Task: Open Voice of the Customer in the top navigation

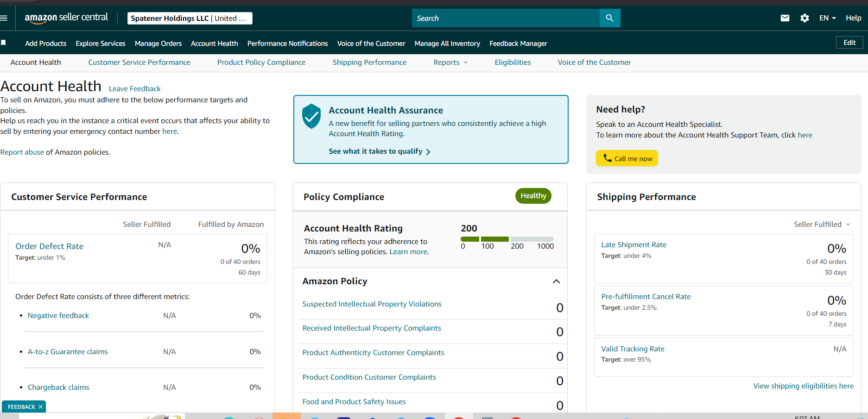Action: click(371, 44)
